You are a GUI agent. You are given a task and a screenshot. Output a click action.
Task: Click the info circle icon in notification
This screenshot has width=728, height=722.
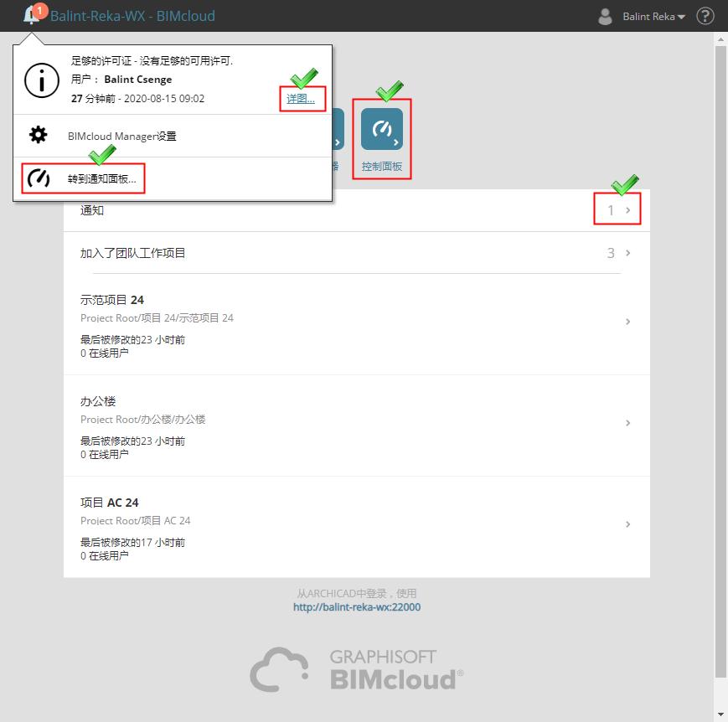[42, 80]
